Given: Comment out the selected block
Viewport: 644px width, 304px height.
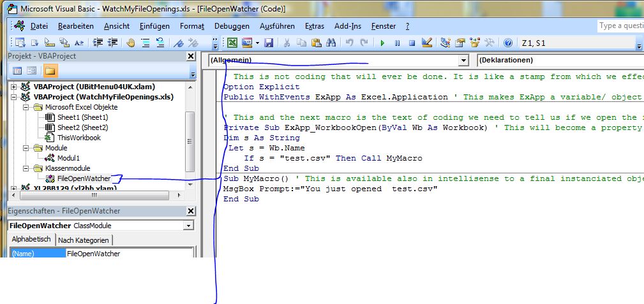Looking at the screenshot, I should tap(146, 43).
